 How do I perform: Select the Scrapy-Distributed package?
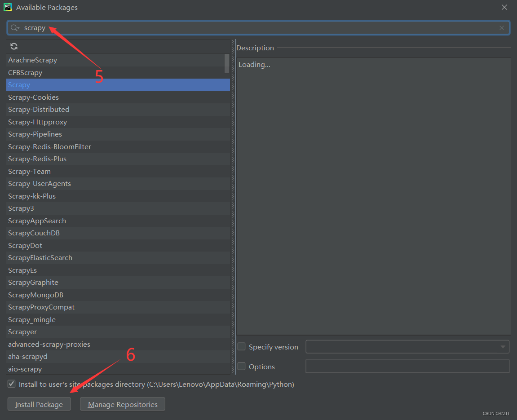118,110
